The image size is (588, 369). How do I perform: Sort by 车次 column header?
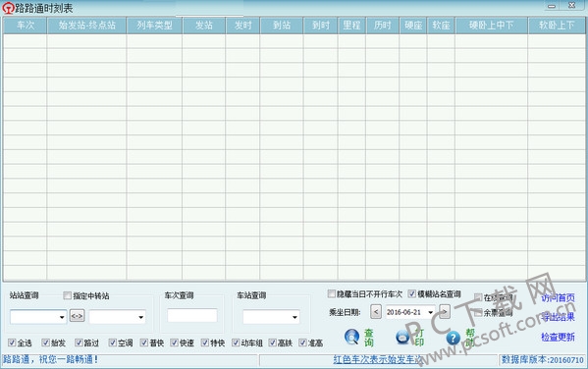pos(26,26)
